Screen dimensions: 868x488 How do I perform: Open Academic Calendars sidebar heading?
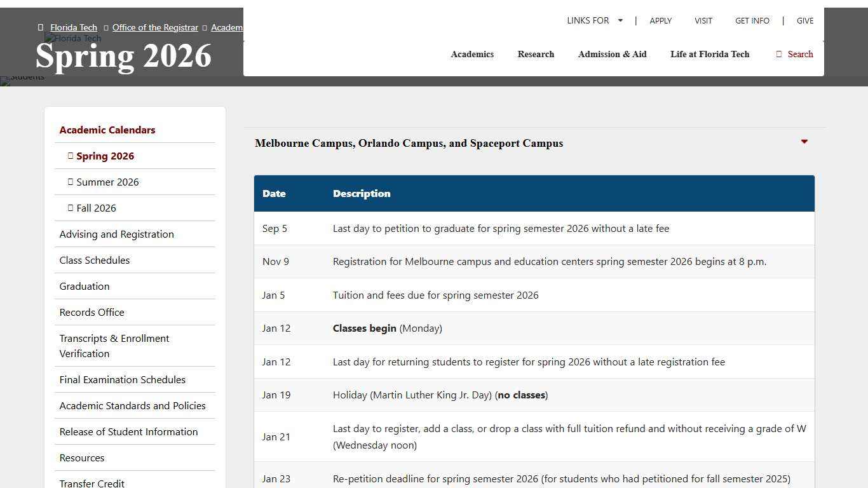point(107,130)
